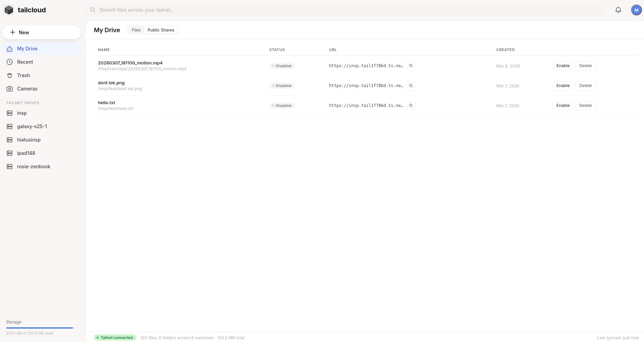Image resolution: width=644 pixels, height=342 pixels.
Task: Click Last synced: just now text
Action: 618,338
